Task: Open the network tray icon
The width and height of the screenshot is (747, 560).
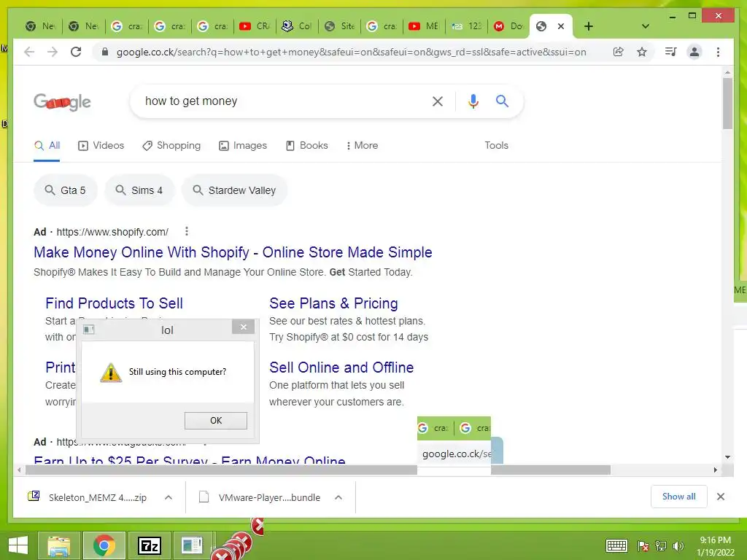Action: [x=661, y=545]
